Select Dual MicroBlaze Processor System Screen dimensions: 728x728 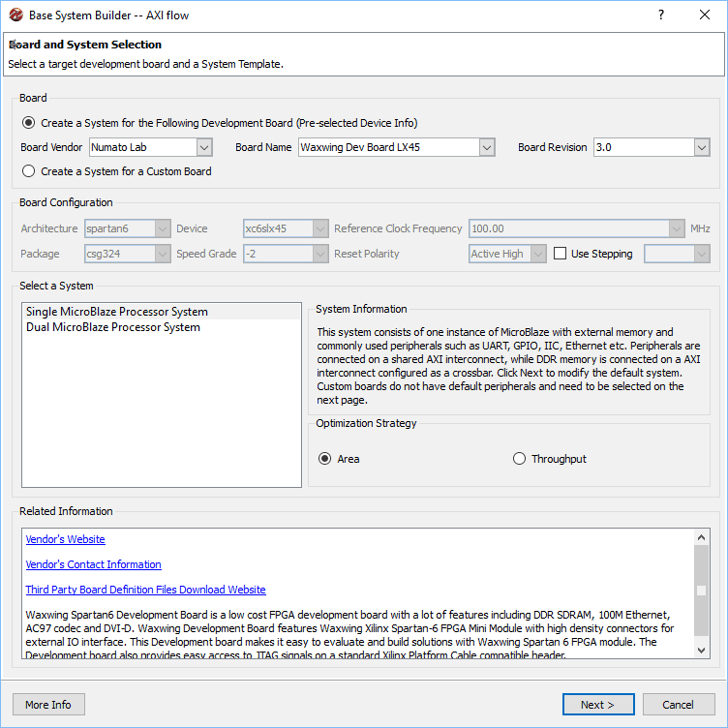(113, 327)
